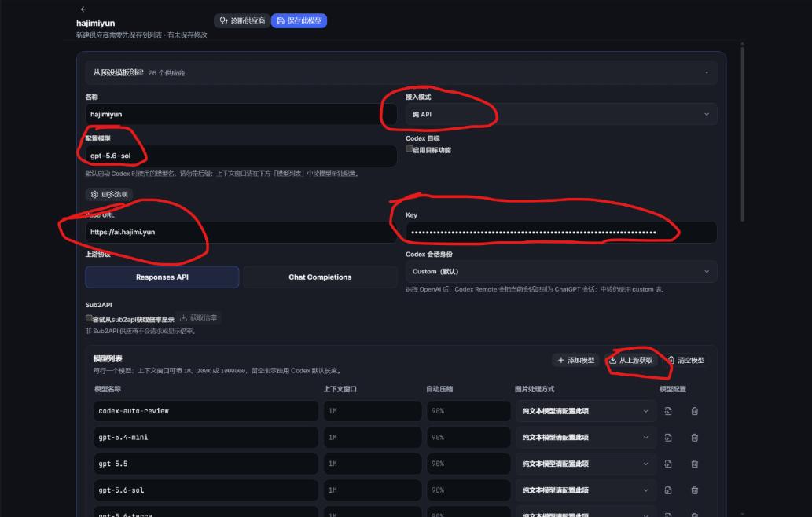
Task: Open image handling dropdown for gpt-5.5
Action: pyautogui.click(x=585, y=464)
